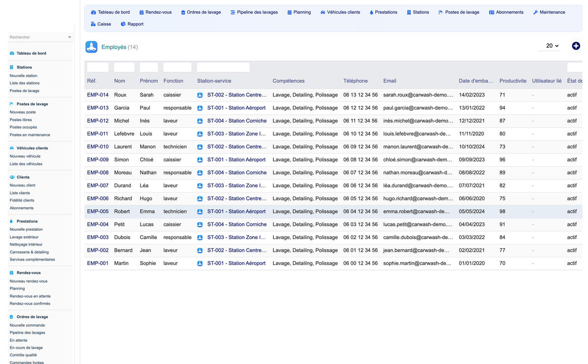The image size is (588, 364).
Task: Click station icon in the EMP-007 row
Action: point(200,186)
